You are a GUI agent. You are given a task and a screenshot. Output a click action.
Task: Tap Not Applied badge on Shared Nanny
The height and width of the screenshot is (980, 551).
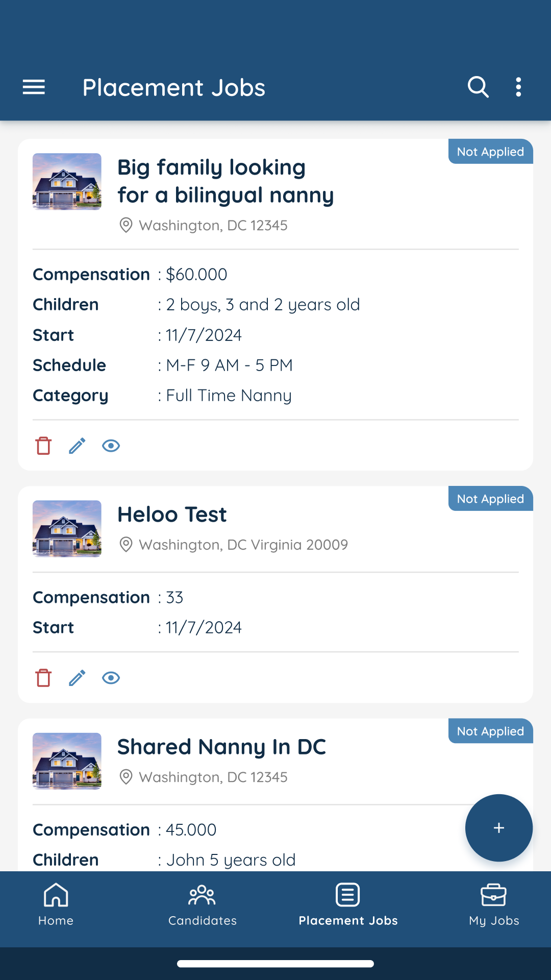490,731
